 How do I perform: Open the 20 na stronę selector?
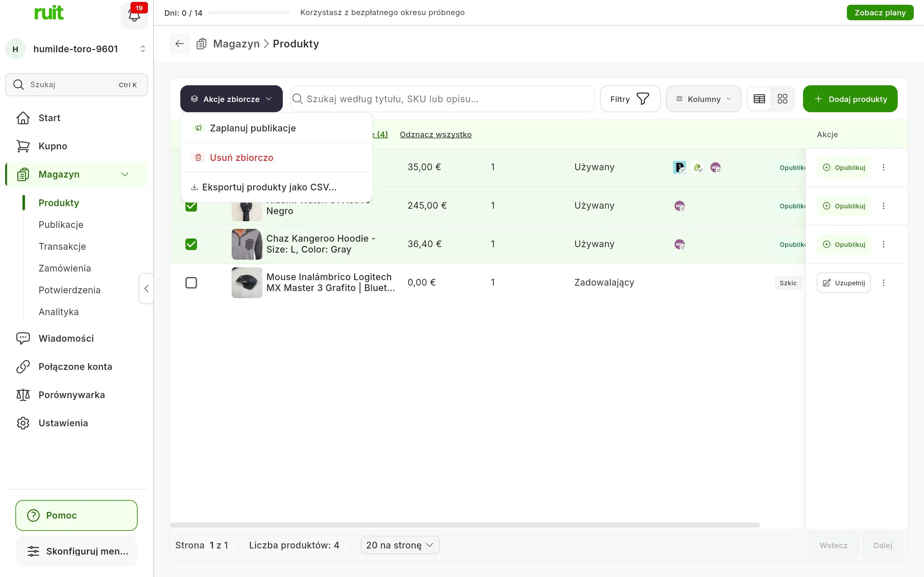400,545
